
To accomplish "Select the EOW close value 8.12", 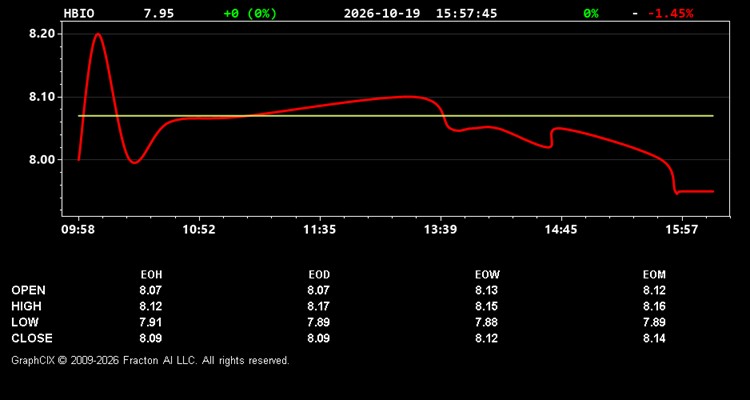I will pos(486,338).
